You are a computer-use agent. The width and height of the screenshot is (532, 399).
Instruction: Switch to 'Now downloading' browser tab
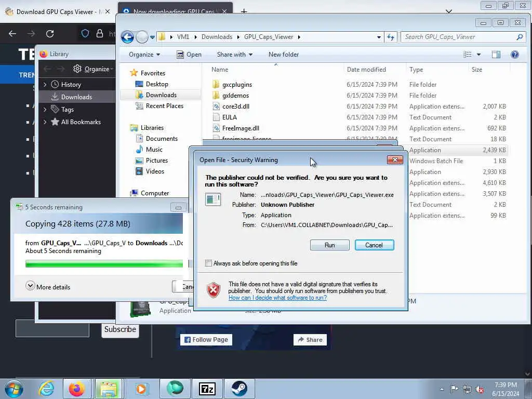[175, 11]
